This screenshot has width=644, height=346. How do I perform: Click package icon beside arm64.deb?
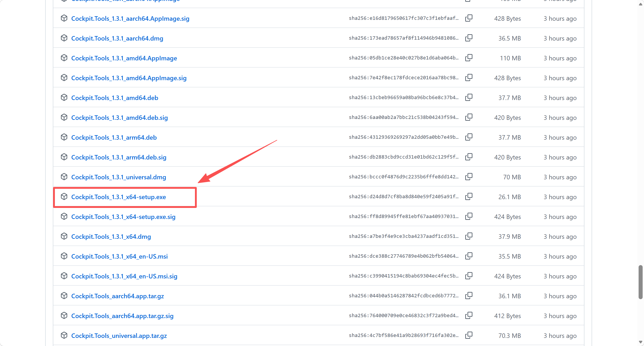pos(64,137)
